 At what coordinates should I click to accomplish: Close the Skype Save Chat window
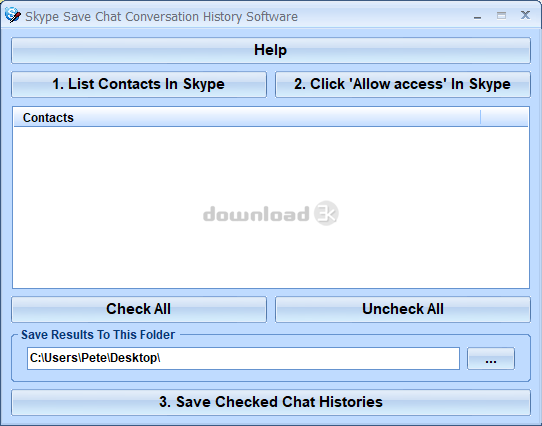click(525, 15)
